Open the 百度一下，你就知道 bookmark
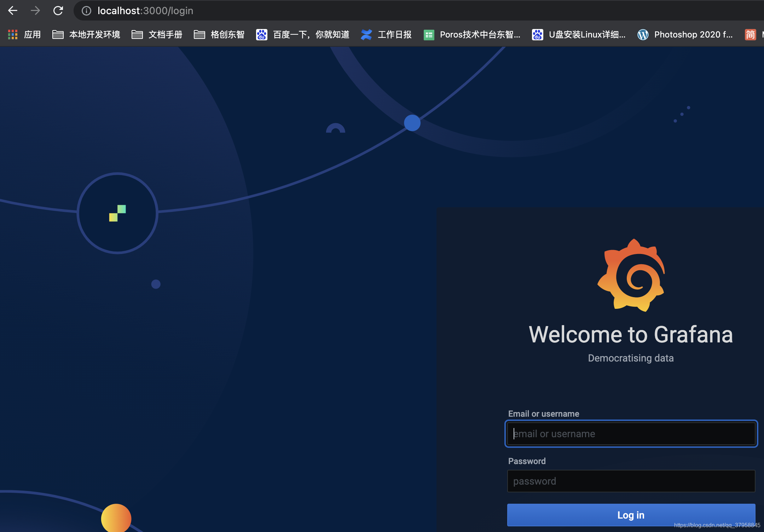This screenshot has width=764, height=532. (x=303, y=34)
